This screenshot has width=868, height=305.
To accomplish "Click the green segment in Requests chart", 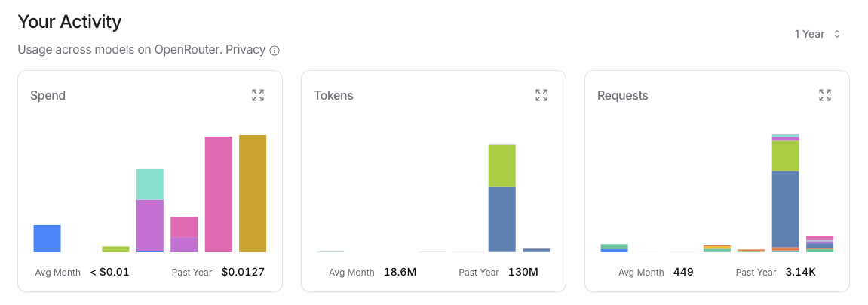I will (785, 156).
